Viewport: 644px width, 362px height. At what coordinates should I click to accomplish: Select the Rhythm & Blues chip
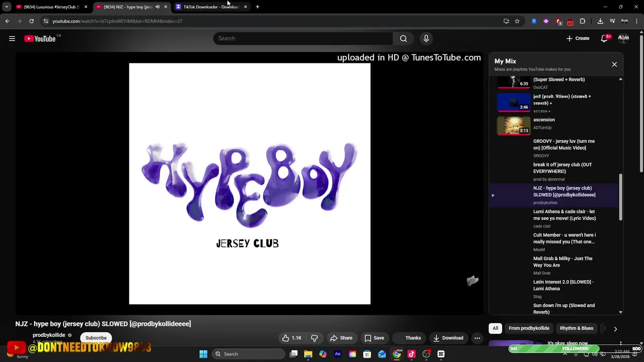(x=577, y=328)
